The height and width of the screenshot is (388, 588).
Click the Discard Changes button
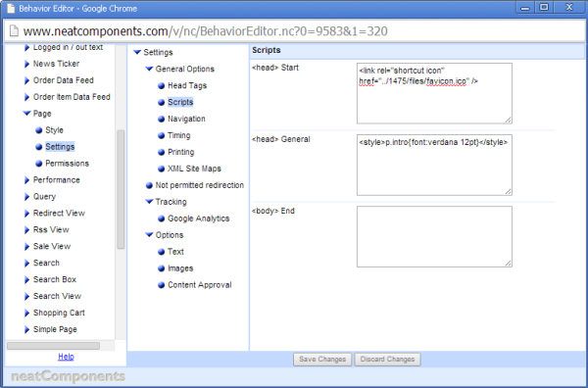pos(387,360)
